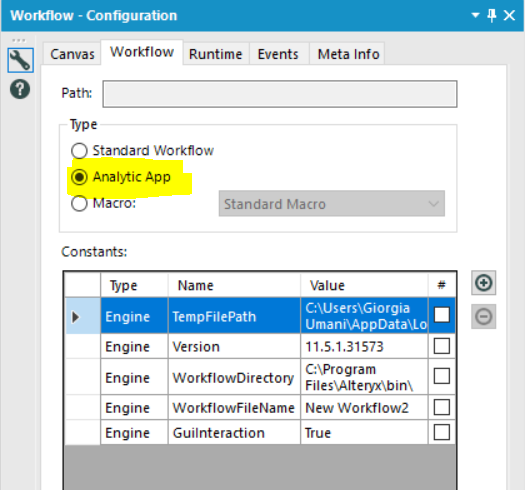Click the row selector arrow beside TempFilePath
Viewport: 525px width, 490px height.
[x=76, y=317]
